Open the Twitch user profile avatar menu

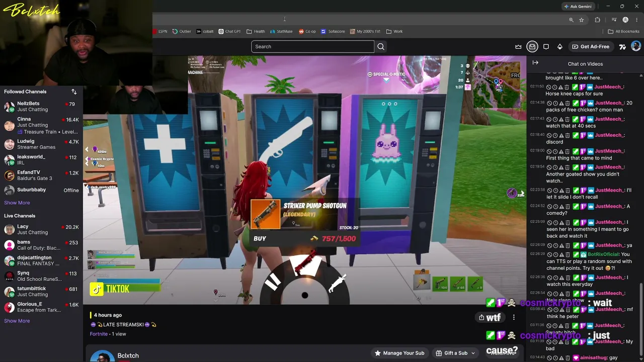tap(636, 46)
